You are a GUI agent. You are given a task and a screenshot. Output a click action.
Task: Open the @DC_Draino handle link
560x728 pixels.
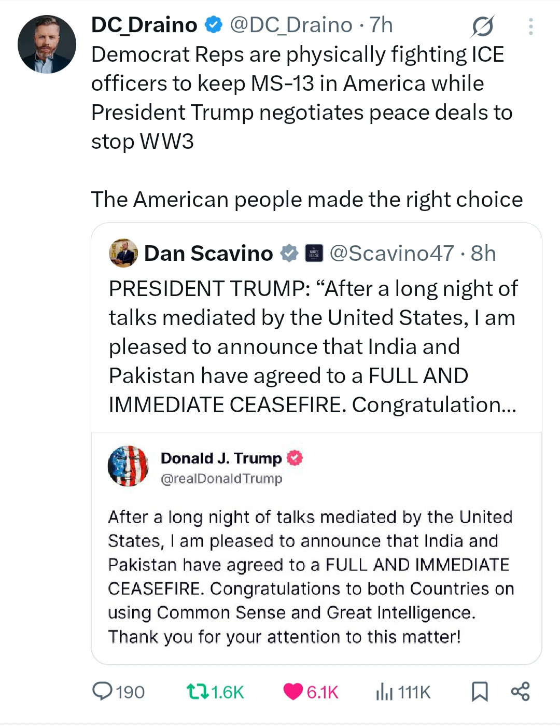[x=291, y=25]
